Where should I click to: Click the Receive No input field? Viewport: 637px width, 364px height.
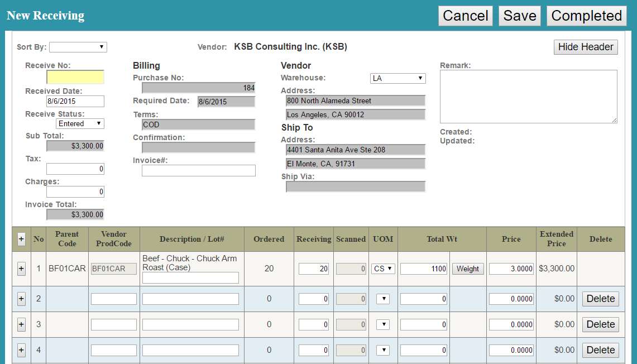75,77
